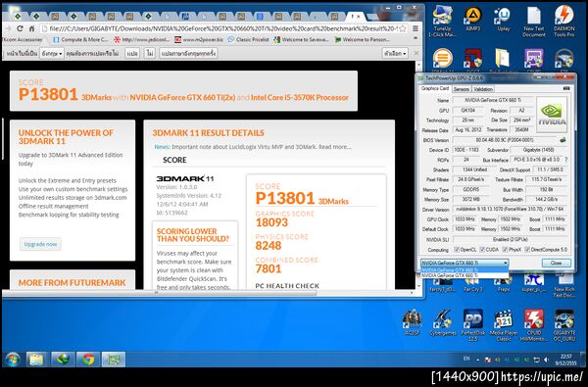The height and width of the screenshot is (387, 588).
Task: Open the super_pi desktop shortcut
Action: click(534, 283)
